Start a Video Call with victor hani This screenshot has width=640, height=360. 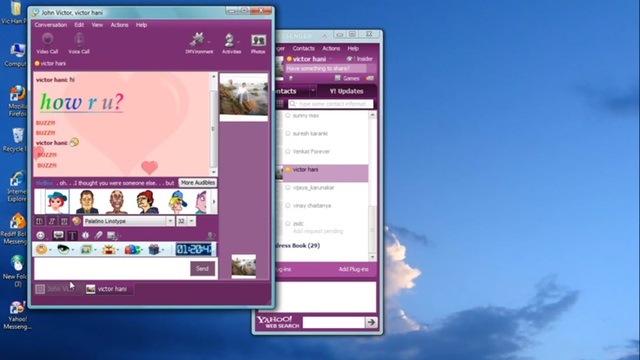point(47,43)
